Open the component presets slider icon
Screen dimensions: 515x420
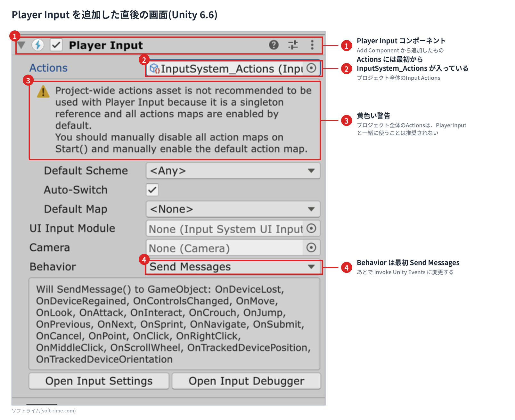pos(293,45)
